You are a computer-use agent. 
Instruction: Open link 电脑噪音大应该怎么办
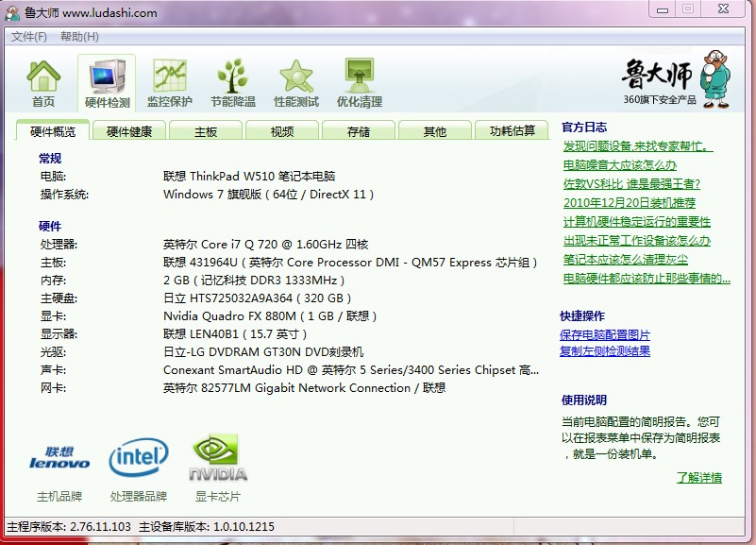620,165
